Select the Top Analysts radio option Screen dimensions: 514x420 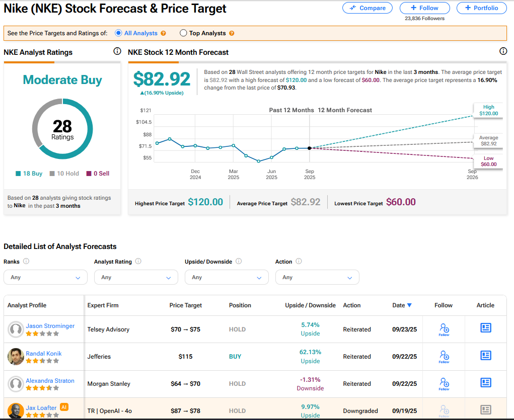[183, 33]
